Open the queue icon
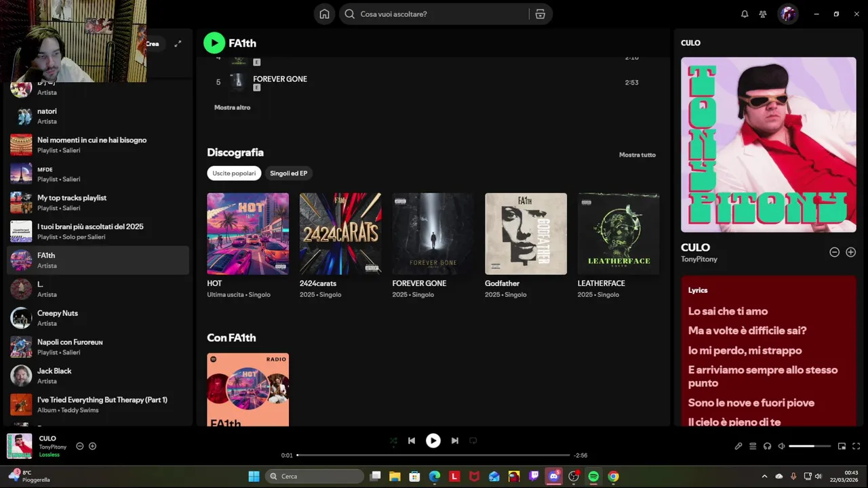 753,446
